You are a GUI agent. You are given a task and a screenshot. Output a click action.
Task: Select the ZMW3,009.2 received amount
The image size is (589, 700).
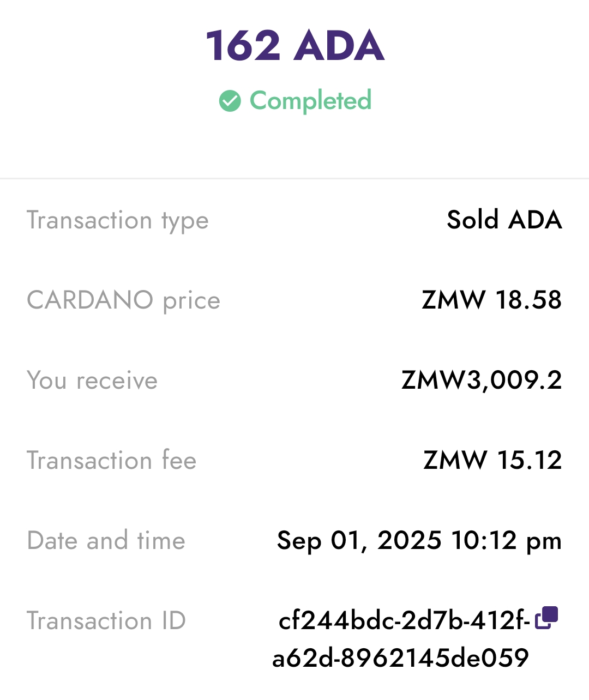tap(482, 380)
